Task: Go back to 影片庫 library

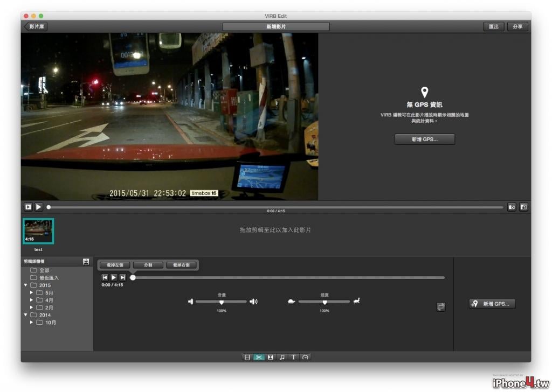Action: [36, 27]
